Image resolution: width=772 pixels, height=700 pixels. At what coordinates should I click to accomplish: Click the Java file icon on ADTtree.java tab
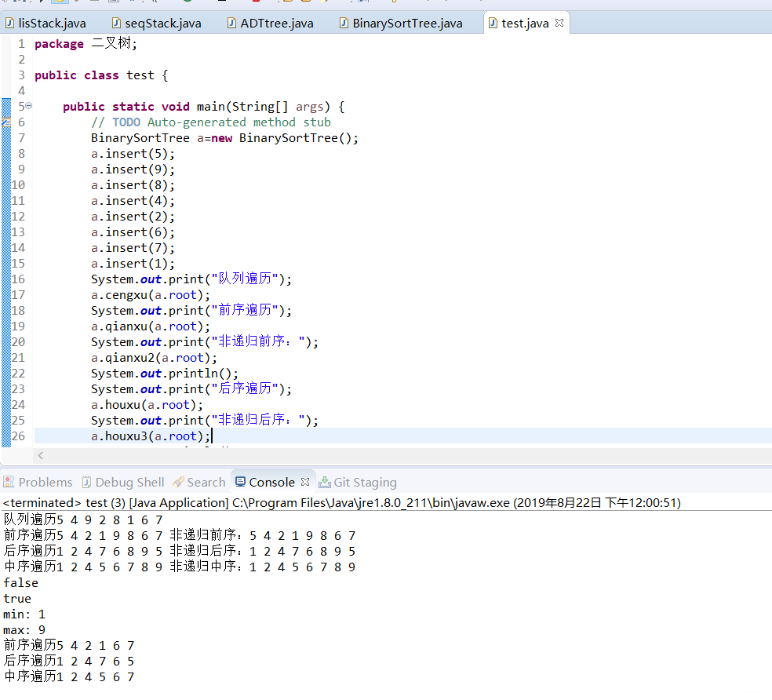pos(231,24)
